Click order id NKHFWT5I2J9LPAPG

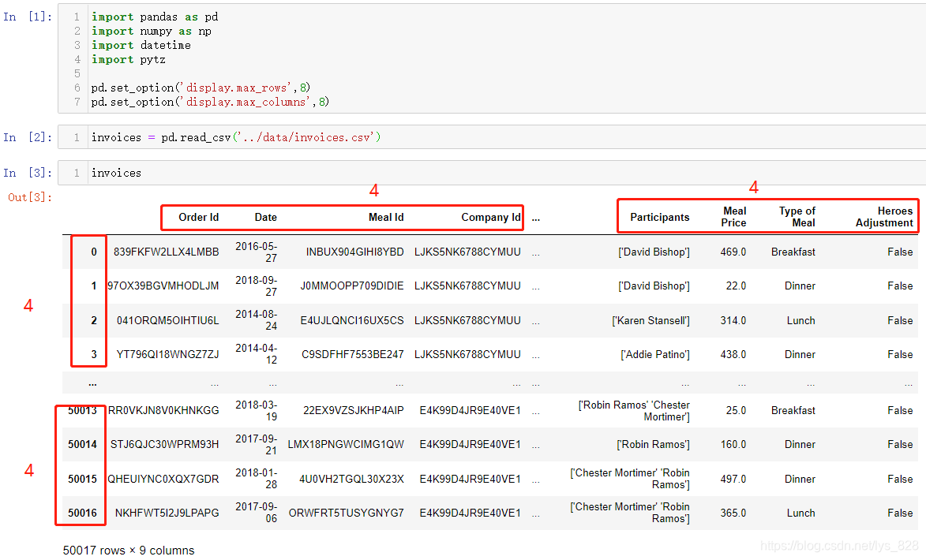tap(167, 513)
